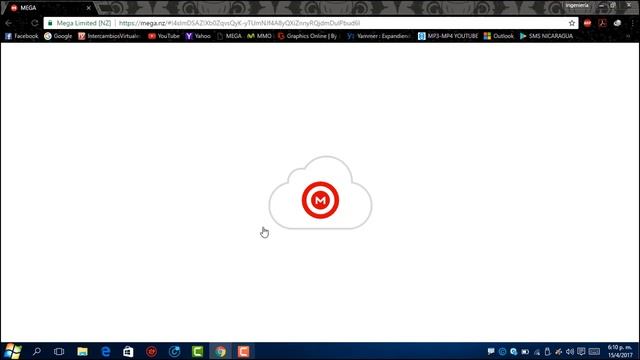Open the green Camtasia taskbar icon
This screenshot has height=360, width=640.
point(198,351)
